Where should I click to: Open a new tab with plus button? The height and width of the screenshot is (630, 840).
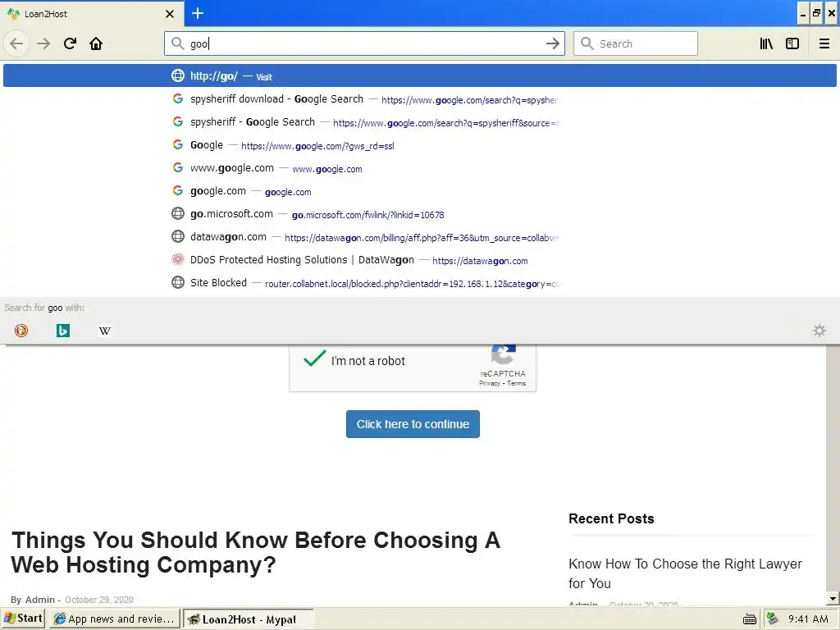[198, 13]
